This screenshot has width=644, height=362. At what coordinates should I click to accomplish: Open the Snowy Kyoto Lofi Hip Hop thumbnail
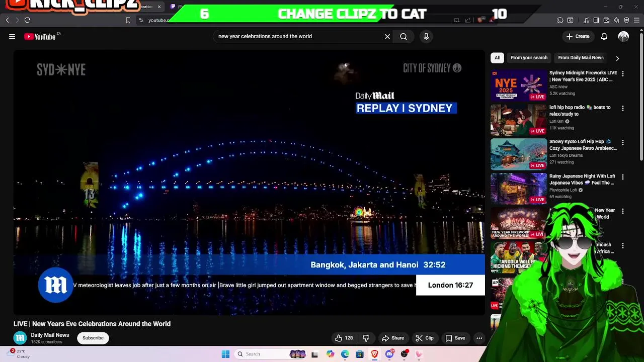click(518, 154)
